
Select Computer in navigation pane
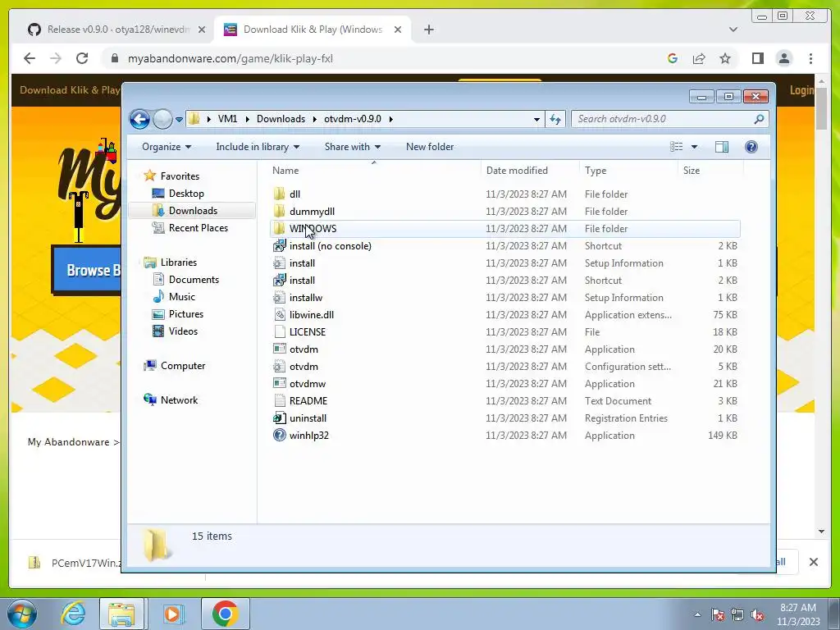[183, 365]
